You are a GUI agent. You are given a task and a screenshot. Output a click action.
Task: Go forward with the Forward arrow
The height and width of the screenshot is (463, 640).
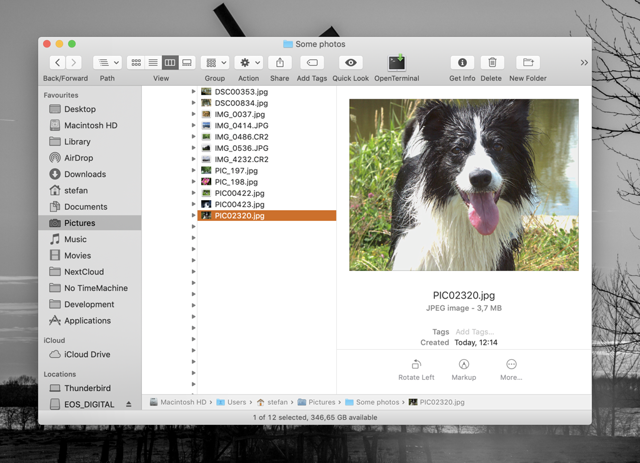click(73, 62)
